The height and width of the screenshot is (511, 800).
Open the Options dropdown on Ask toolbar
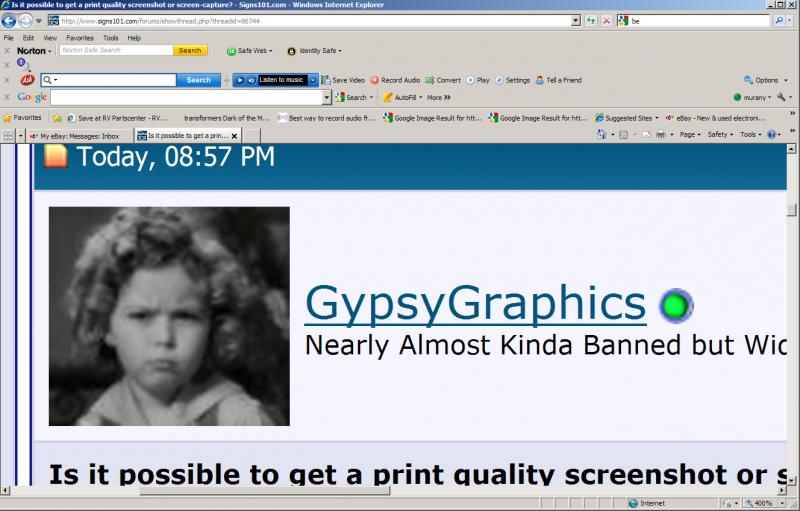766,81
